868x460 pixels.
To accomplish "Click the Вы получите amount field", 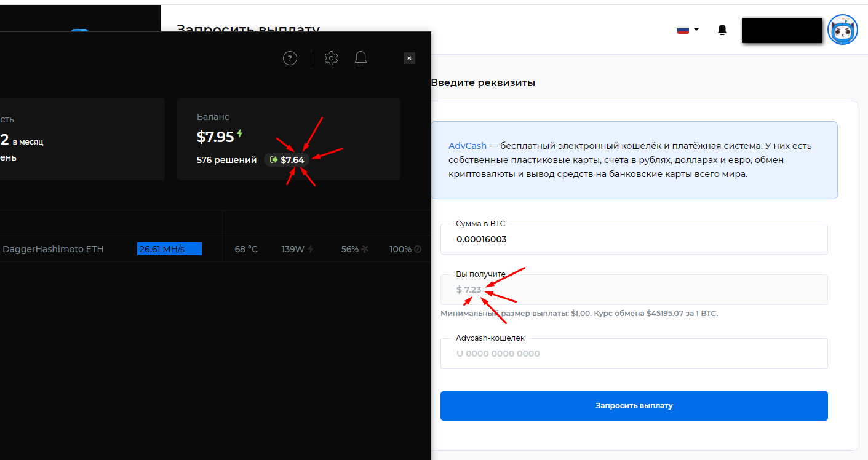I will click(x=634, y=290).
